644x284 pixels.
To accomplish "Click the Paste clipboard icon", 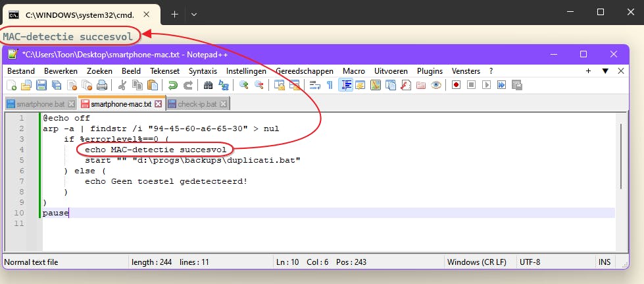I will 153,85.
